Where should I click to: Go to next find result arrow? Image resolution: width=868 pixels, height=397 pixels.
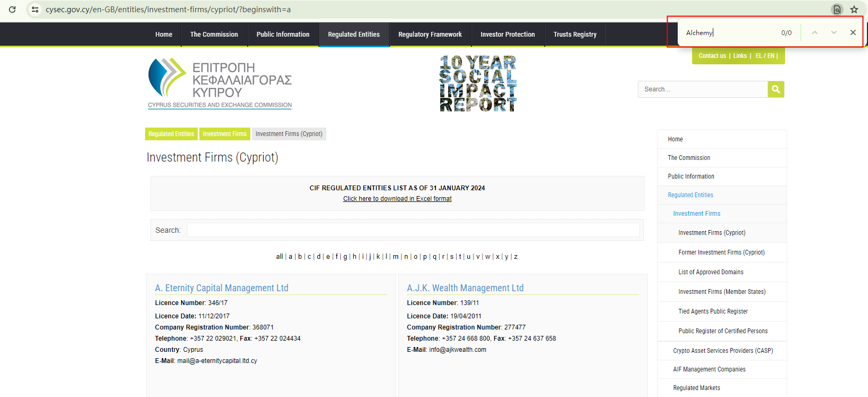click(833, 32)
